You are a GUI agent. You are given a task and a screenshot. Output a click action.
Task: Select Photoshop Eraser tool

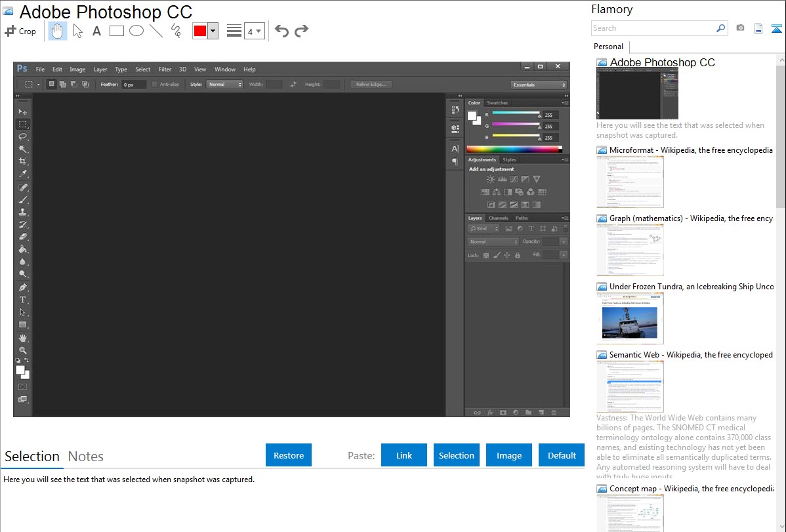coord(22,237)
